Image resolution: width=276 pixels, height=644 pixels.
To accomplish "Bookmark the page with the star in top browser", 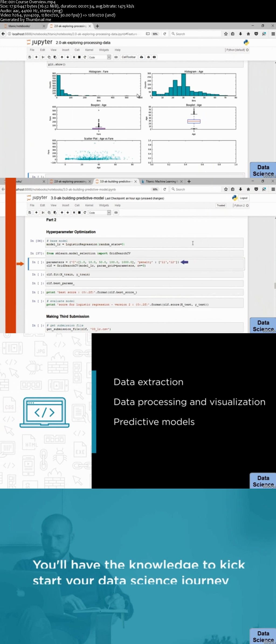I will click(x=226, y=34).
